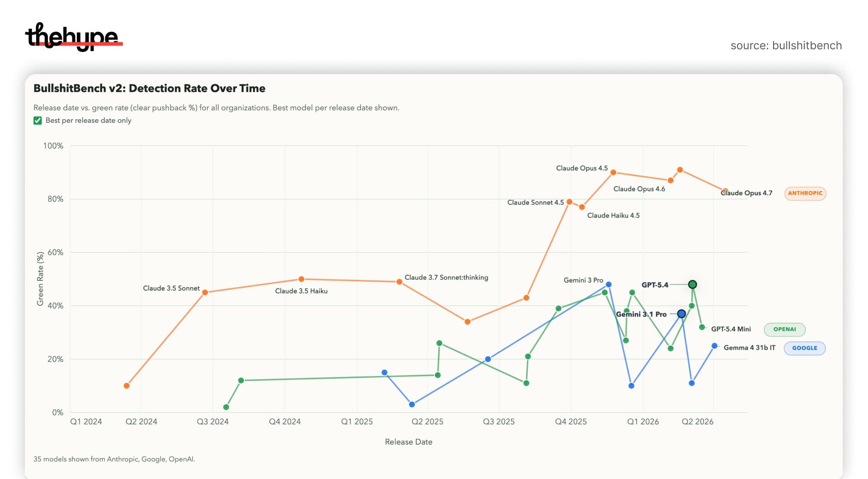Click the 'Q4 2025' axis label

tap(571, 422)
